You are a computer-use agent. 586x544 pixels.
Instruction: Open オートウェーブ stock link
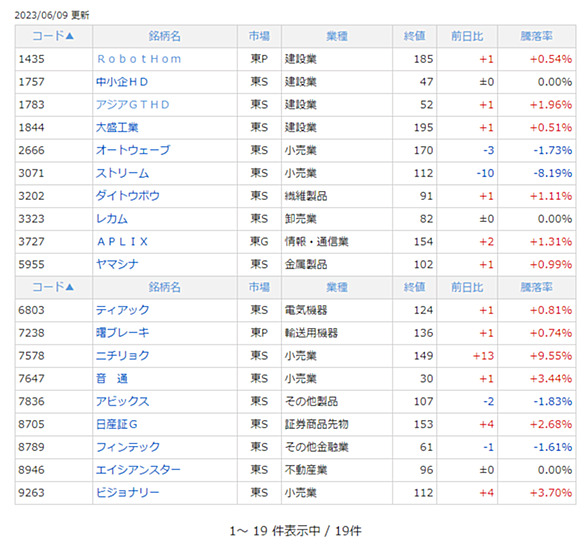[133, 150]
